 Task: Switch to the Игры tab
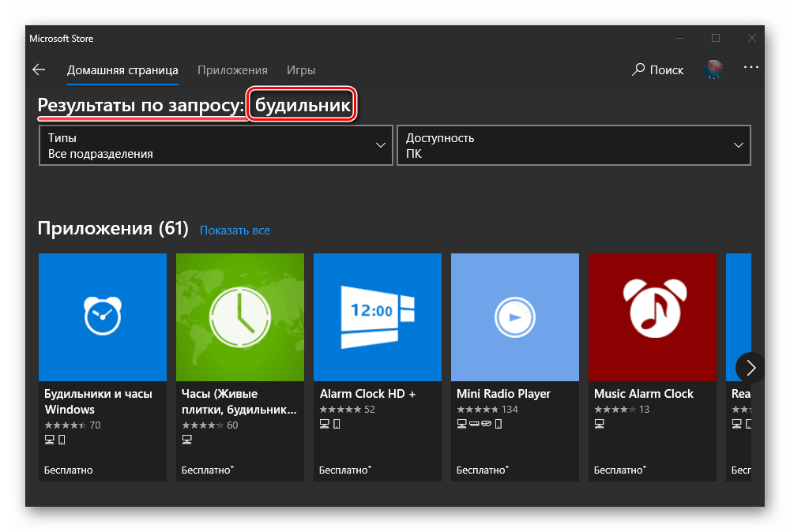click(x=301, y=70)
